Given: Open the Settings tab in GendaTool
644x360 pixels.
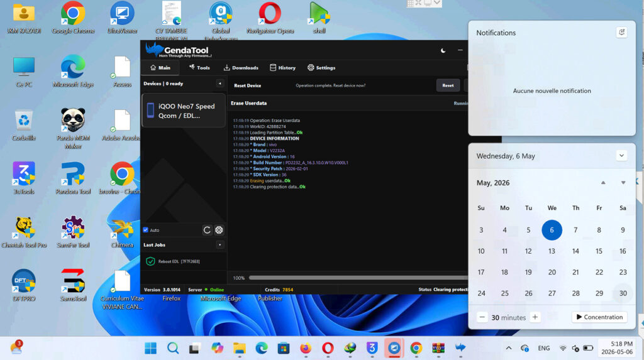Looking at the screenshot, I should (321, 68).
